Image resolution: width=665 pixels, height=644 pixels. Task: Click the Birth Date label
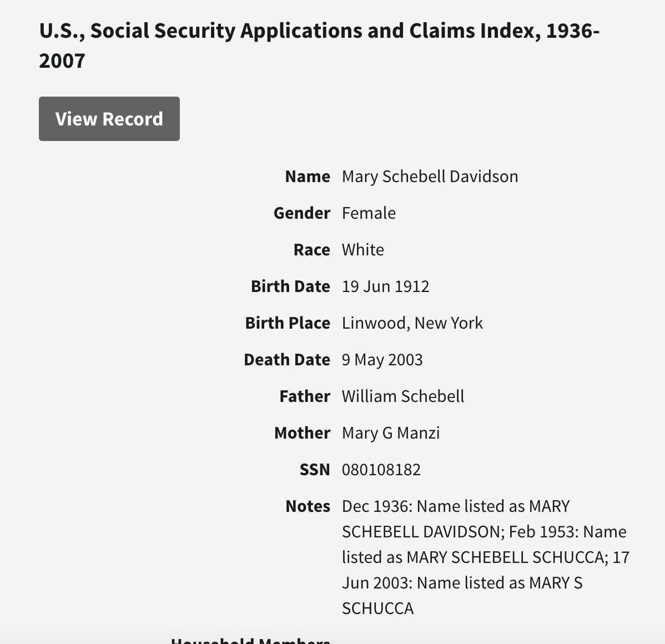click(x=290, y=286)
